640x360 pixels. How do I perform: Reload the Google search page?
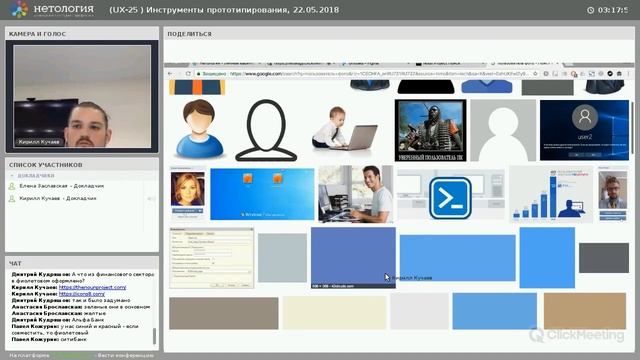click(188, 74)
